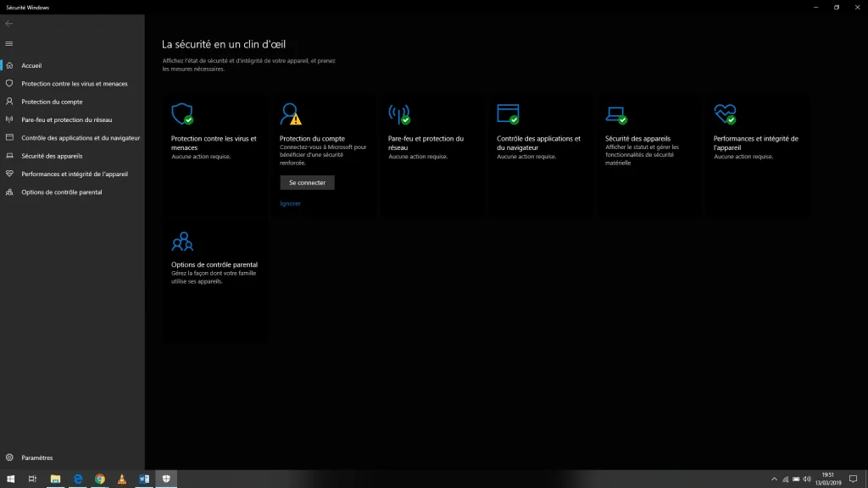Image resolution: width=868 pixels, height=488 pixels.
Task: Open the Sécurité des appareils laptop tile icon
Action: click(x=615, y=114)
